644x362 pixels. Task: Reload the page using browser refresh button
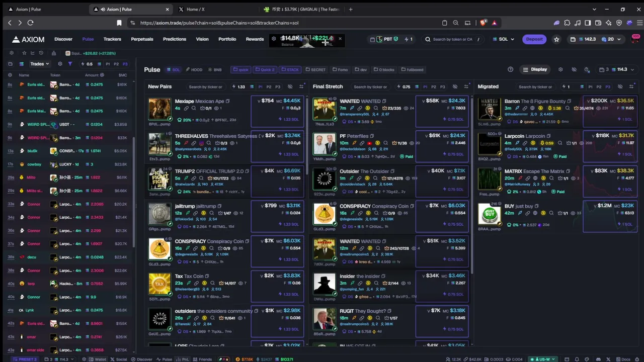(x=30, y=23)
